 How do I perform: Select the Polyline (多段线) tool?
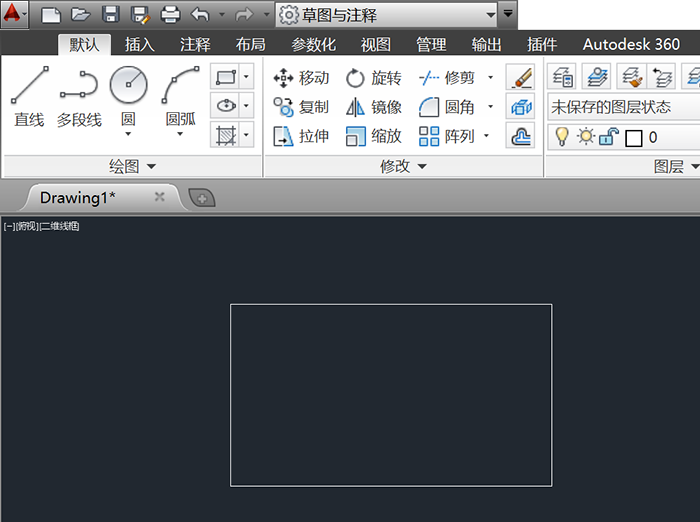(x=79, y=97)
